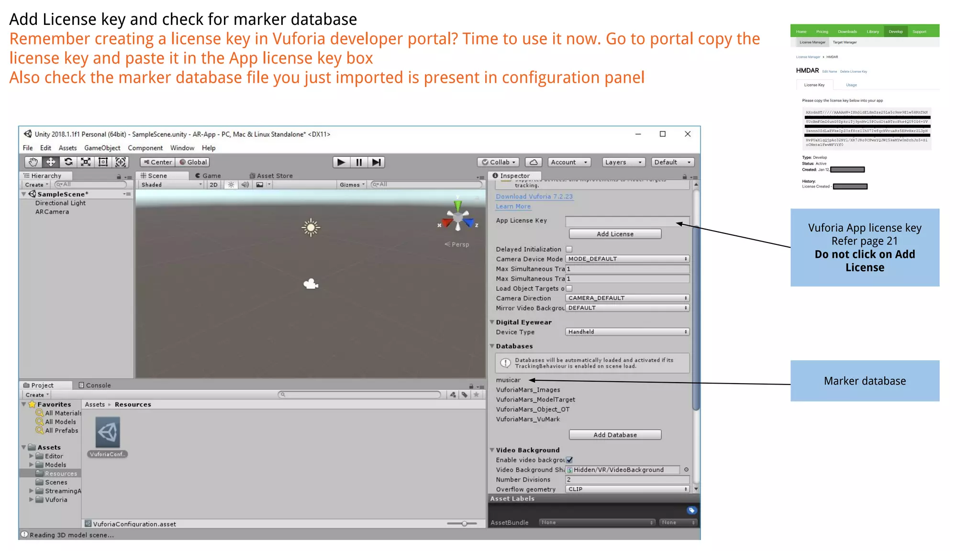Switch to the Console tab
Screen dimensions: 980x551
coord(95,386)
